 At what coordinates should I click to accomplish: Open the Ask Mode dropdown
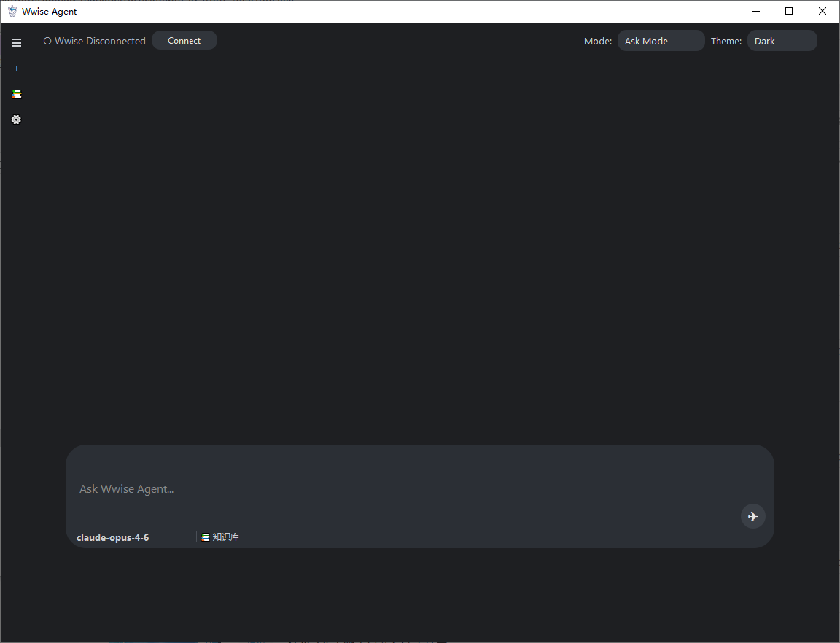coord(661,41)
